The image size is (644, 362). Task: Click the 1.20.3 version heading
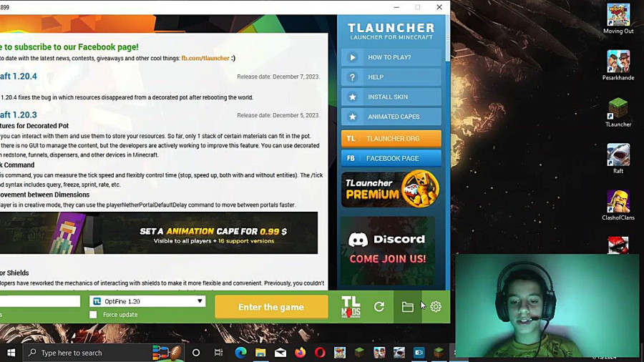18,115
